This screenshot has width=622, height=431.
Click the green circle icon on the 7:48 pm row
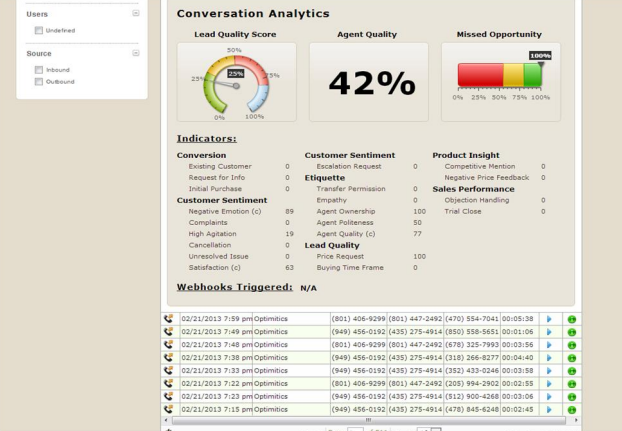point(572,345)
